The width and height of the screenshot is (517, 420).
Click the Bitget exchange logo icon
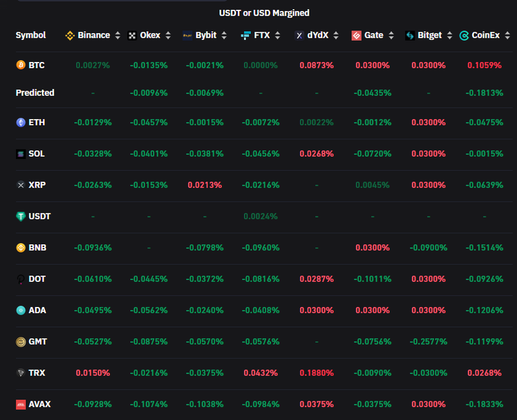click(x=410, y=36)
